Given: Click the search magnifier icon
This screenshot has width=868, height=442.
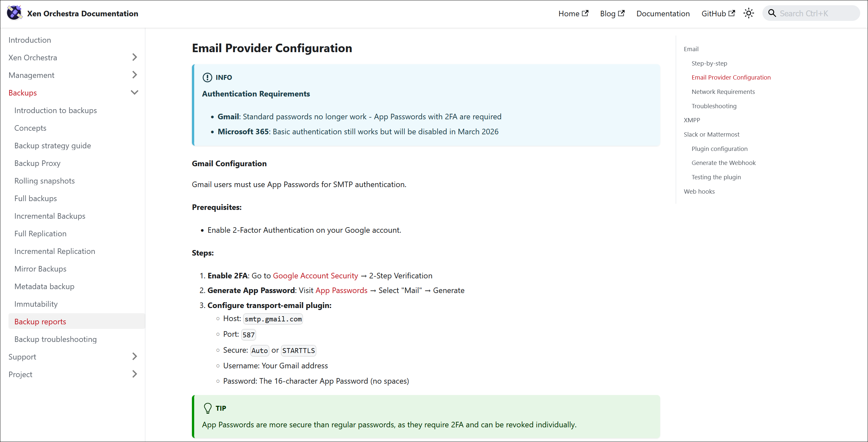Looking at the screenshot, I should pos(772,13).
